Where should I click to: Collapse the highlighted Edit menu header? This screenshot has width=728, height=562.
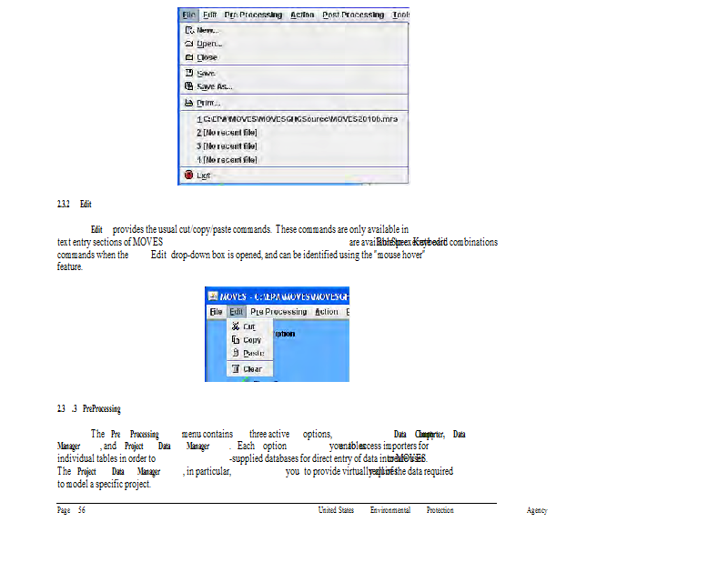pos(236,312)
